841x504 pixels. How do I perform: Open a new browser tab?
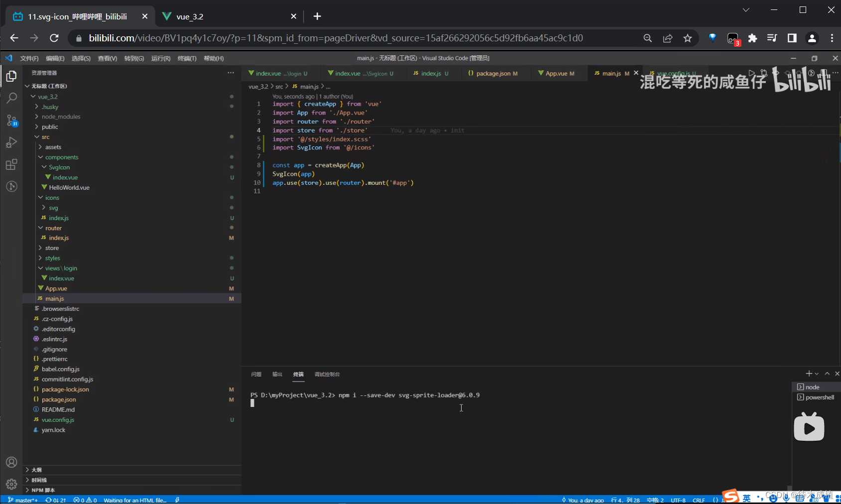[x=317, y=16]
